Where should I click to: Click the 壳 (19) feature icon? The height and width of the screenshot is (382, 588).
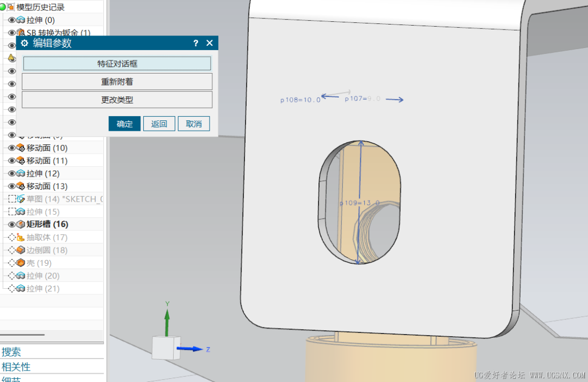21,263
